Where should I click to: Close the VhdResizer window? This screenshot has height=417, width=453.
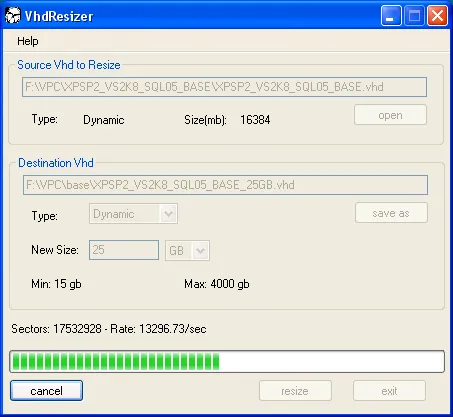click(x=437, y=16)
